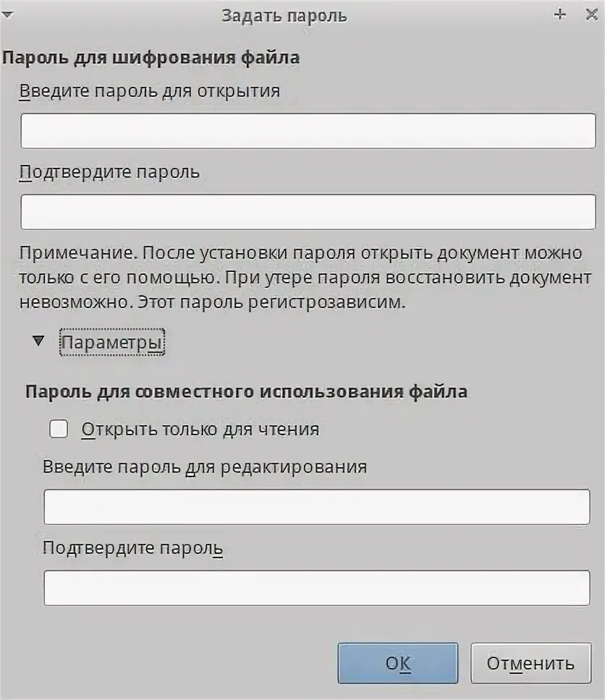Focus the first Подтвердите пароль input field
The image size is (605, 700).
tap(308, 212)
